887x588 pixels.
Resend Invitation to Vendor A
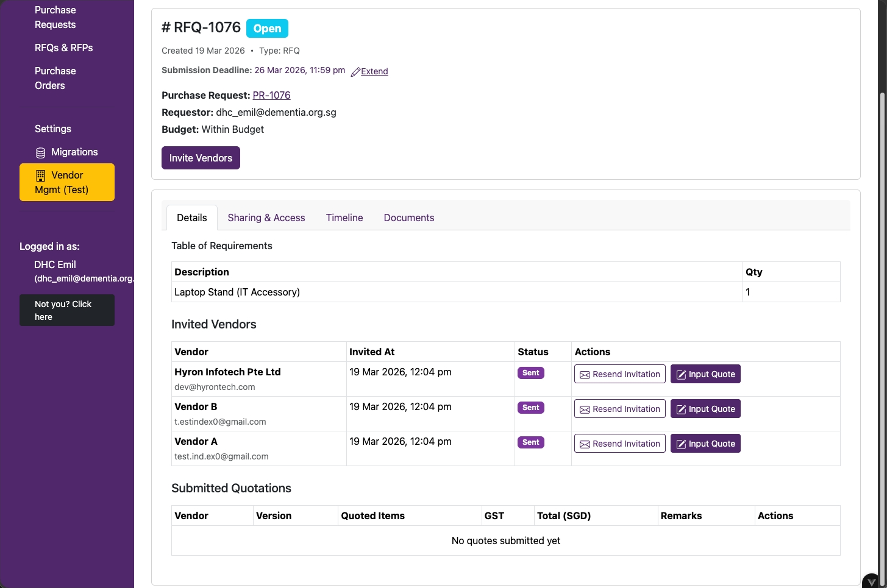pos(620,444)
